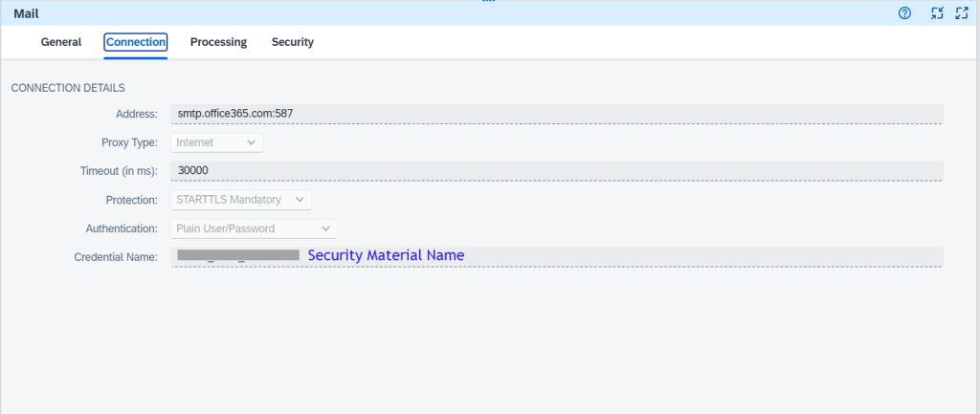The width and height of the screenshot is (980, 414).
Task: Click the Mail panel title
Action: (x=26, y=13)
